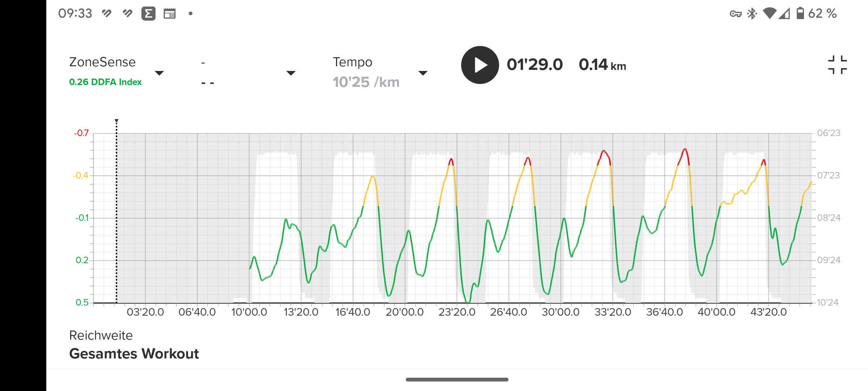The width and height of the screenshot is (868, 391).
Task: Tap the first checkmark notification icon
Action: pyautogui.click(x=106, y=14)
